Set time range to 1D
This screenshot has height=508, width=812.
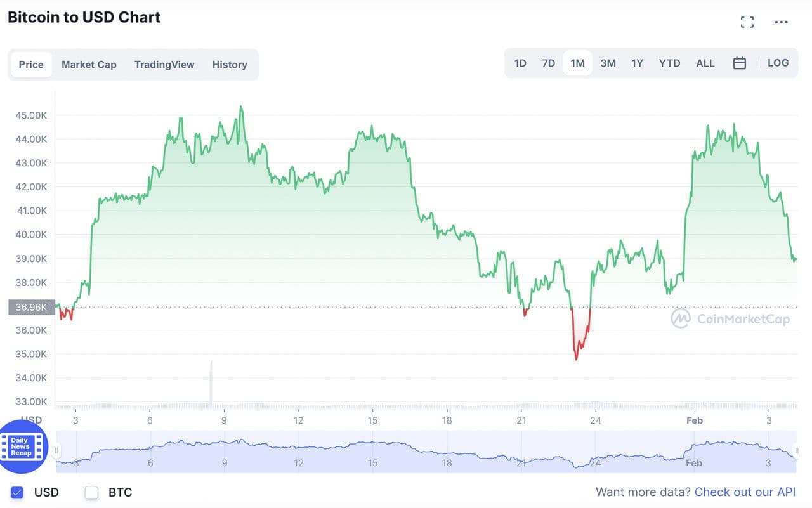[520, 63]
